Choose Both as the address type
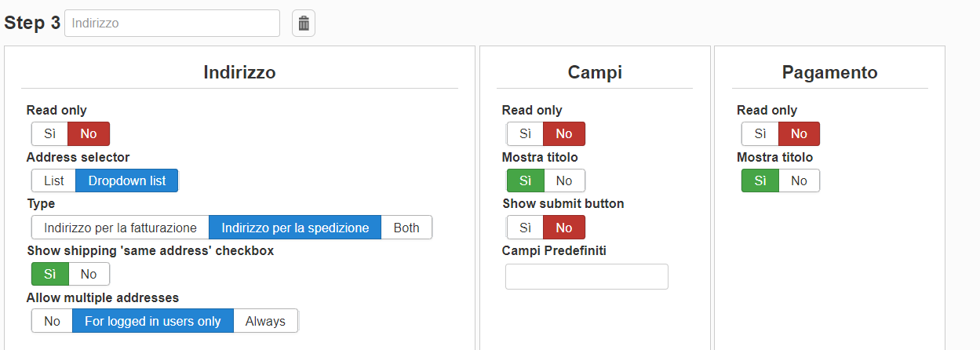 coord(406,228)
